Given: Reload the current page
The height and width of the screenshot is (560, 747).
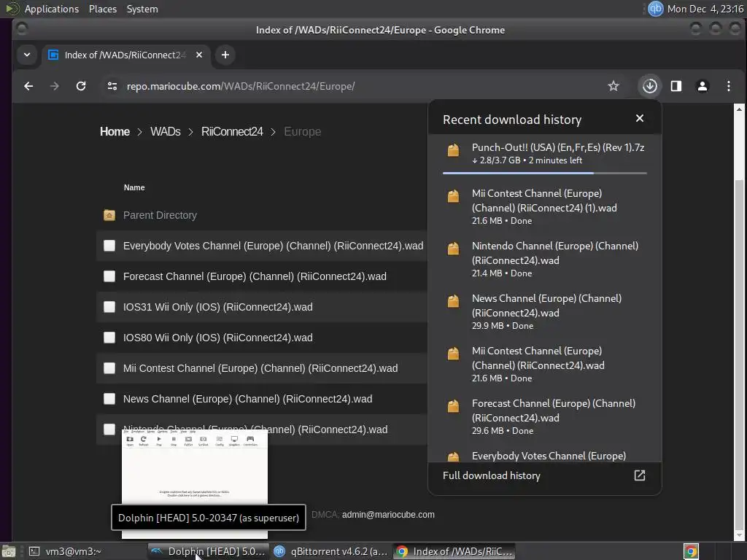Looking at the screenshot, I should [81, 86].
